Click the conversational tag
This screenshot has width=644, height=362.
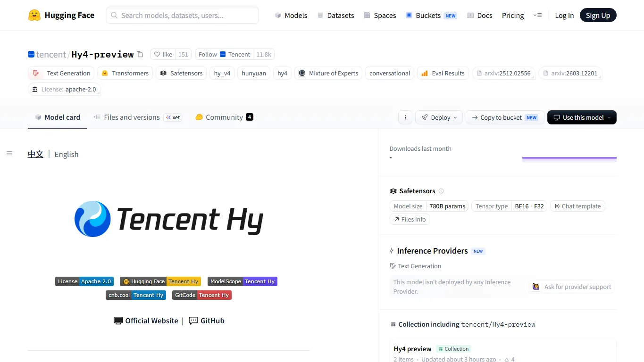click(x=390, y=73)
